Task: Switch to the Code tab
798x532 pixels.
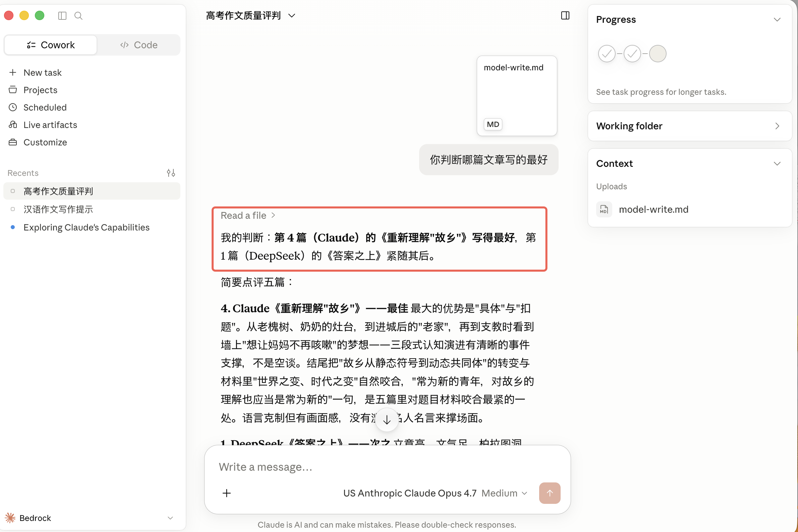Action: (x=139, y=45)
